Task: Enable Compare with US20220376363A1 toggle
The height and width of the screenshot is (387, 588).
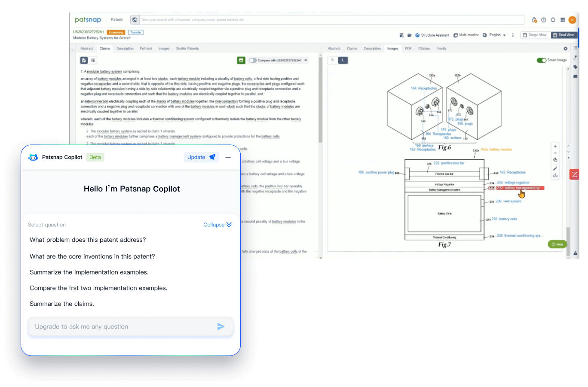Action: click(253, 61)
